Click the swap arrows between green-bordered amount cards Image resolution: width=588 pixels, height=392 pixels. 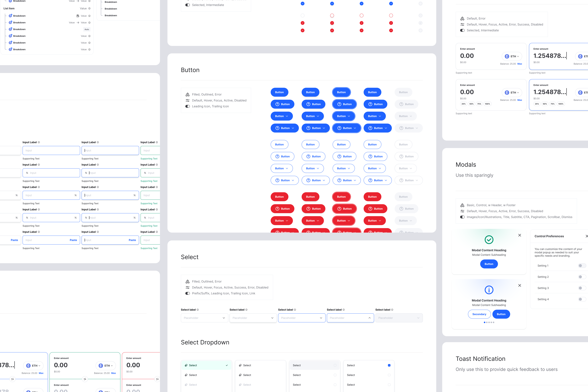(85, 379)
